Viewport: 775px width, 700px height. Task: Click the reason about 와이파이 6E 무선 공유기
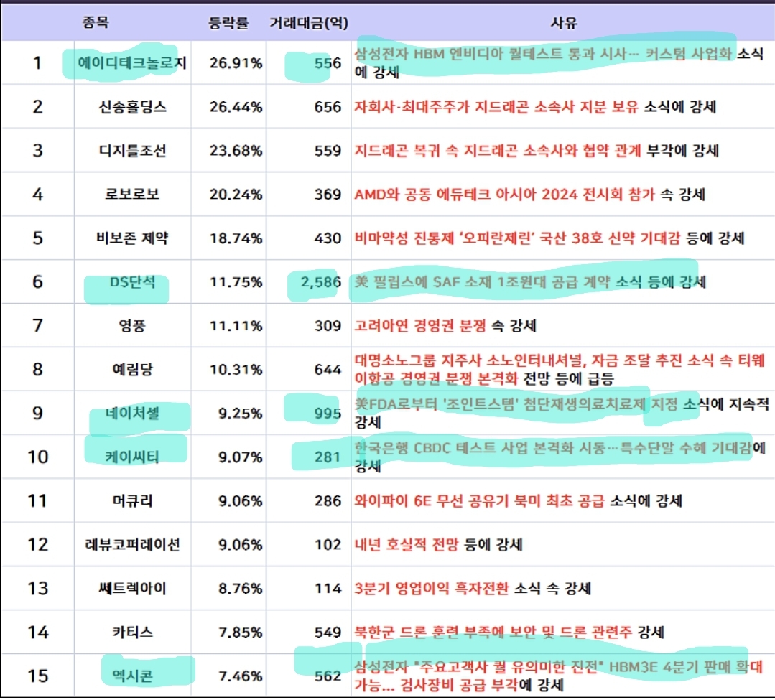pos(519,501)
